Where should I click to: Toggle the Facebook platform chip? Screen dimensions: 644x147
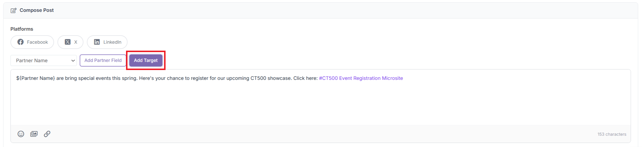[32, 42]
